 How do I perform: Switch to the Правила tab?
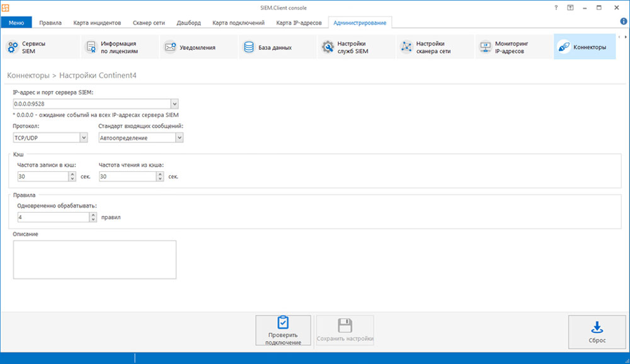click(x=50, y=23)
